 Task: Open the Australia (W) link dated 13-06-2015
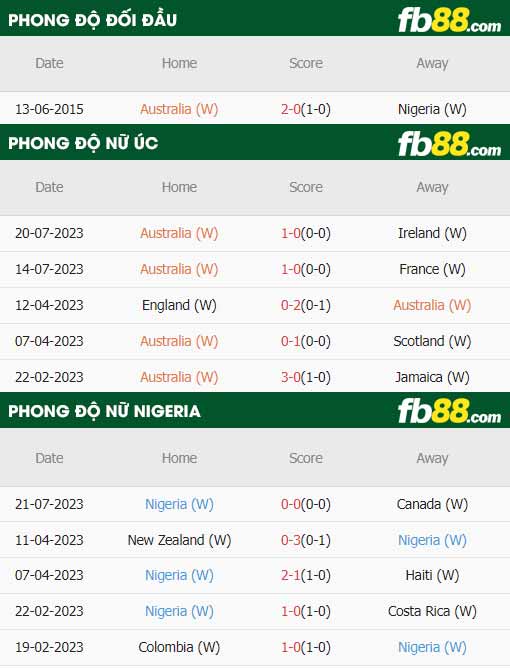point(179,109)
